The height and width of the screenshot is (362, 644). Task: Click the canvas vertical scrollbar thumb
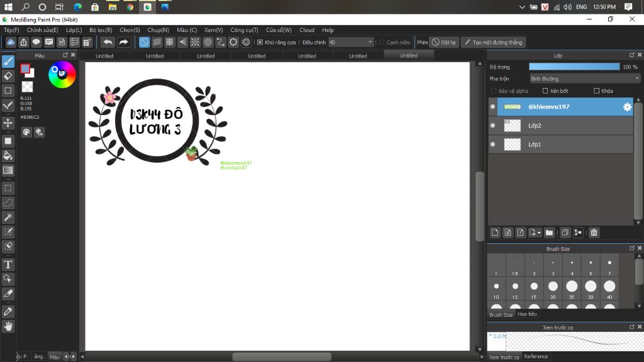tap(479, 206)
